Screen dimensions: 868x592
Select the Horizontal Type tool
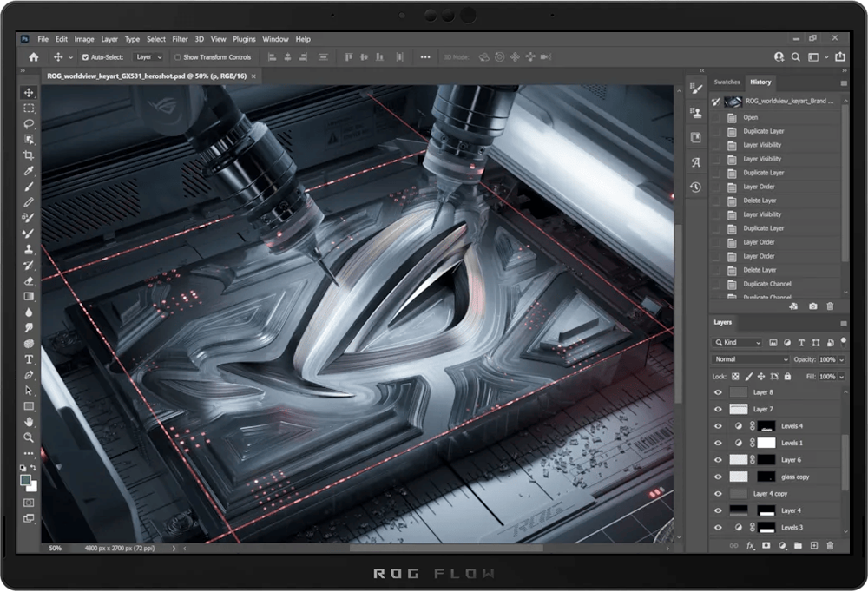tap(29, 359)
